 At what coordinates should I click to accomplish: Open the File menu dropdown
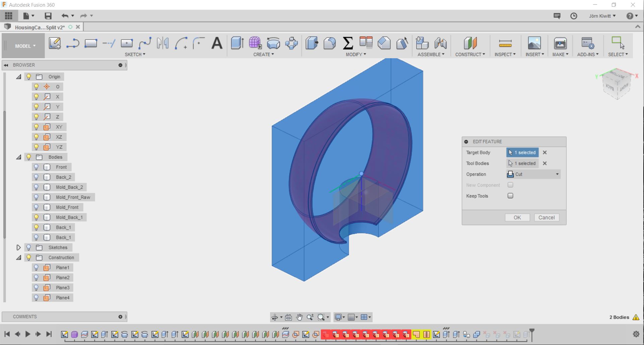click(29, 16)
